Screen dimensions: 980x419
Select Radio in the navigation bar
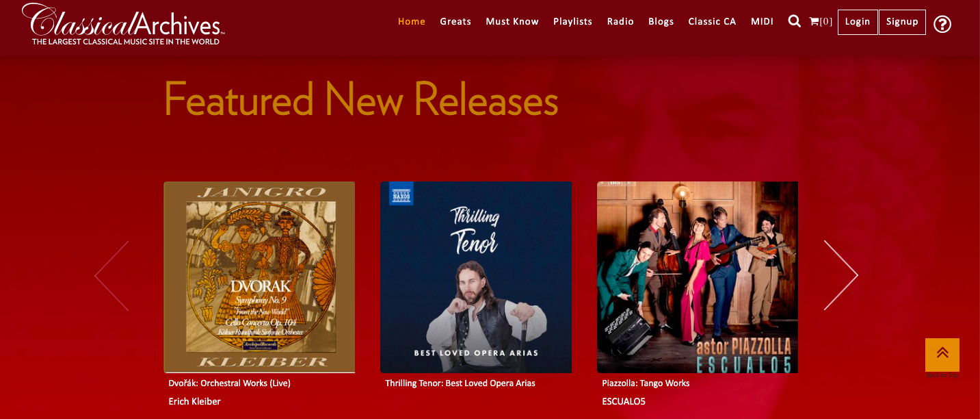click(620, 21)
